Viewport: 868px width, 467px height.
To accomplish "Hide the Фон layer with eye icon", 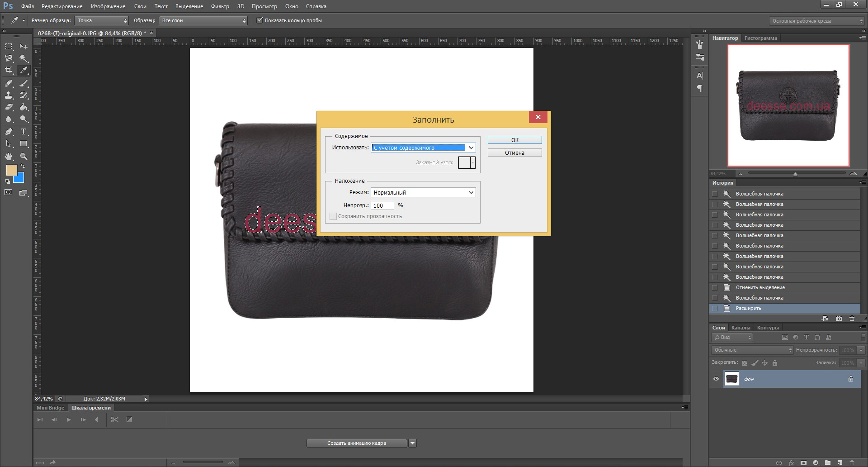I will (x=716, y=379).
